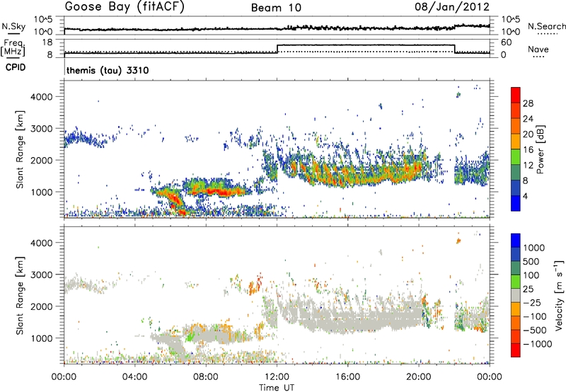Viewport: 566px width, 392px height.
Task: Click the '20:00' time axis label
Action: point(418,377)
